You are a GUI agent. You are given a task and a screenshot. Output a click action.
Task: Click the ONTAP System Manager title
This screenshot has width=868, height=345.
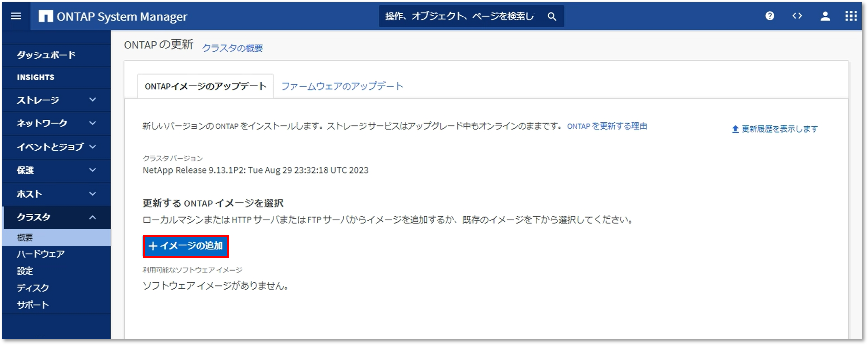[x=122, y=16]
